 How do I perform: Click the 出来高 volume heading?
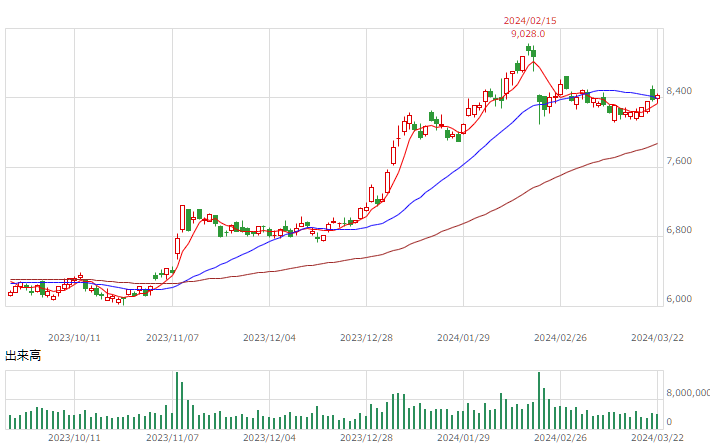coord(23,356)
